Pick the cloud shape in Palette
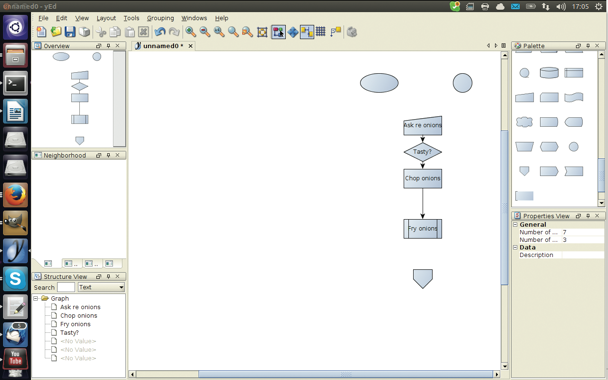Screen dimensions: 608x380 click(x=524, y=122)
